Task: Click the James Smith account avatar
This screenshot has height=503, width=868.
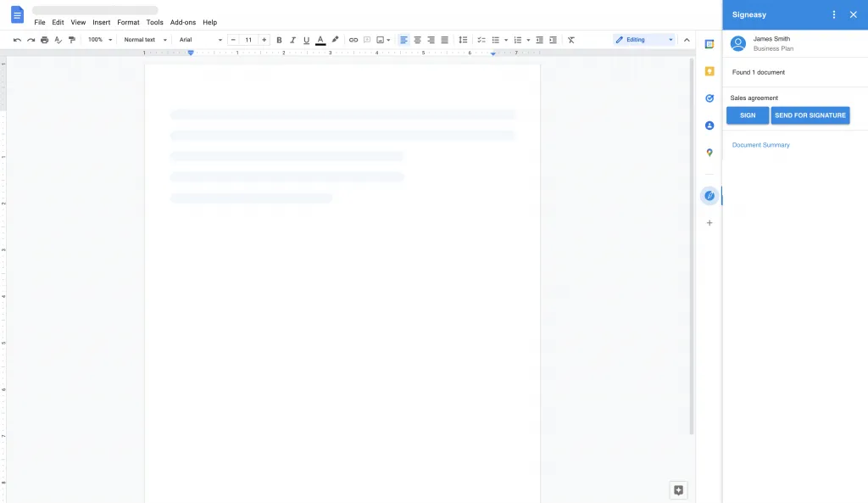Action: pyautogui.click(x=738, y=43)
